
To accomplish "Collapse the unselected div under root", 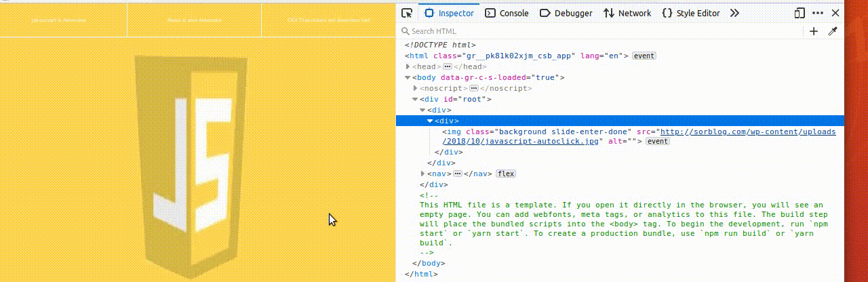I will pos(422,110).
